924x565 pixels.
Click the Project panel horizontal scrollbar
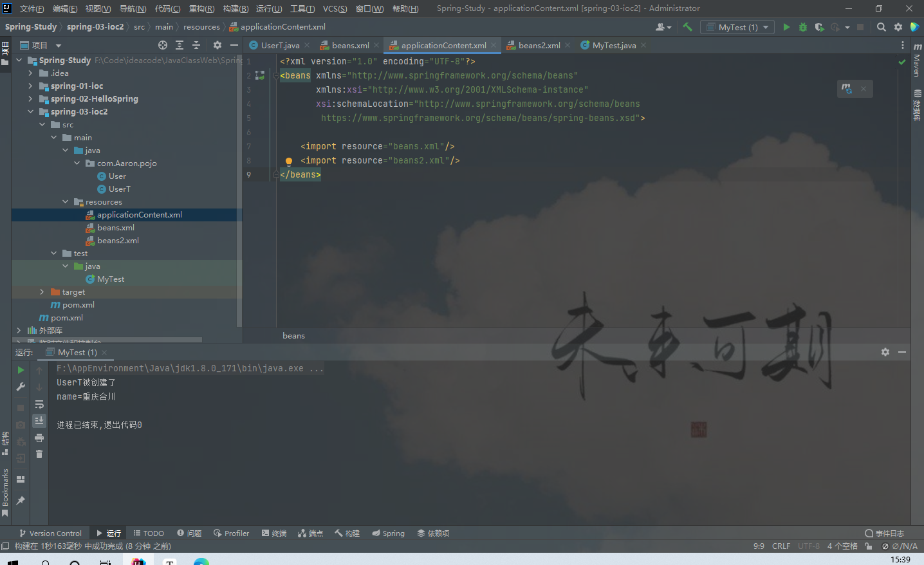[107, 340]
